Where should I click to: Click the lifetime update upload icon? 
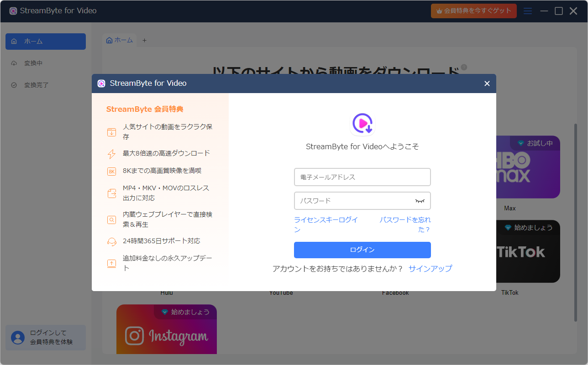(x=111, y=264)
